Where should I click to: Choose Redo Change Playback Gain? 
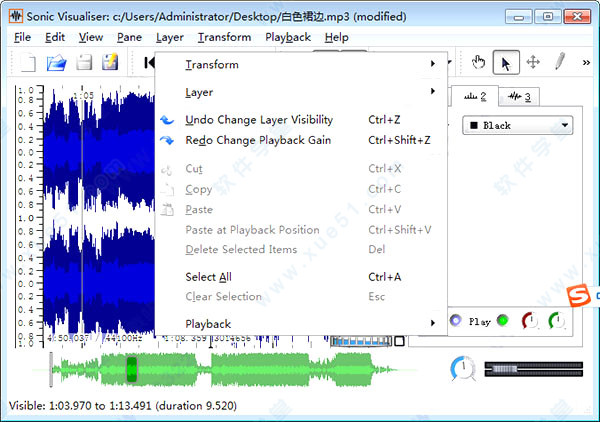[301, 140]
